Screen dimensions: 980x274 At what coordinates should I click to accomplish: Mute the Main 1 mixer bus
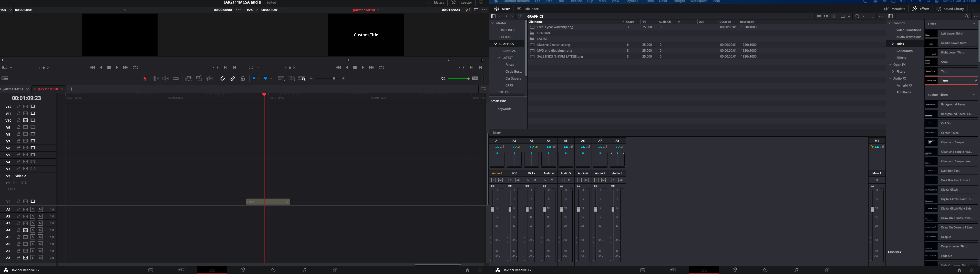(x=877, y=180)
